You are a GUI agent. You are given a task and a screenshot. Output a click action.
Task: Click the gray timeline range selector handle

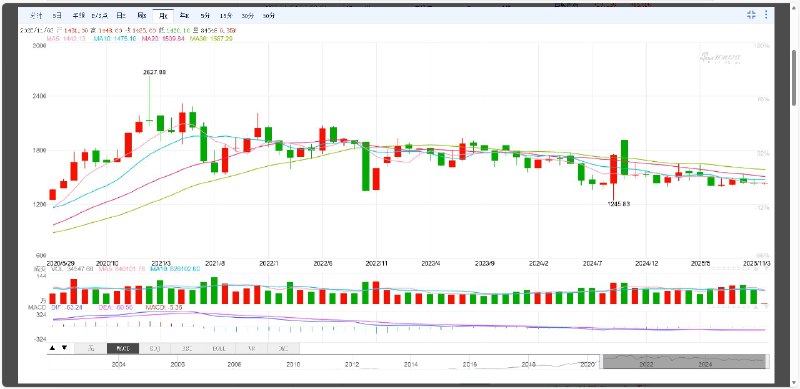click(684, 361)
